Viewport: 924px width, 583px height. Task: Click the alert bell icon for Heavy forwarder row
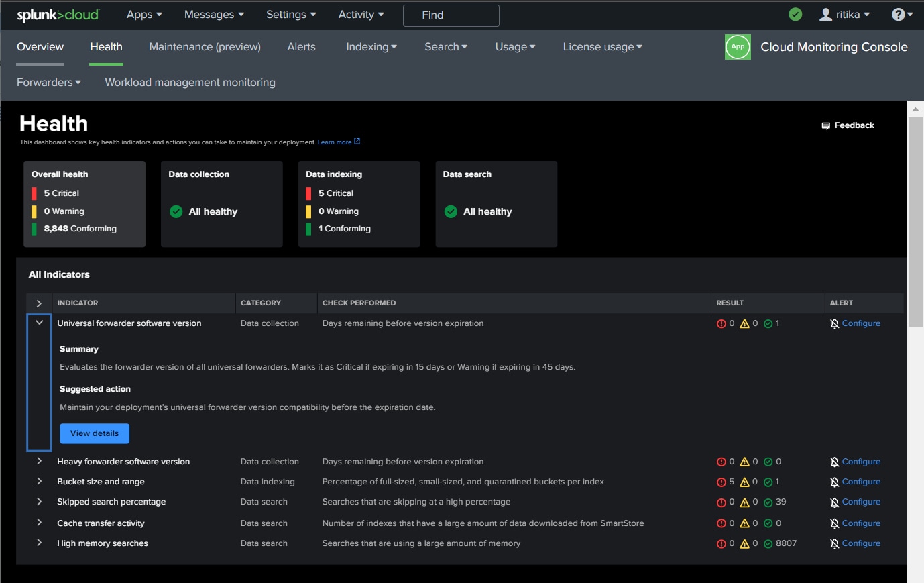click(834, 462)
